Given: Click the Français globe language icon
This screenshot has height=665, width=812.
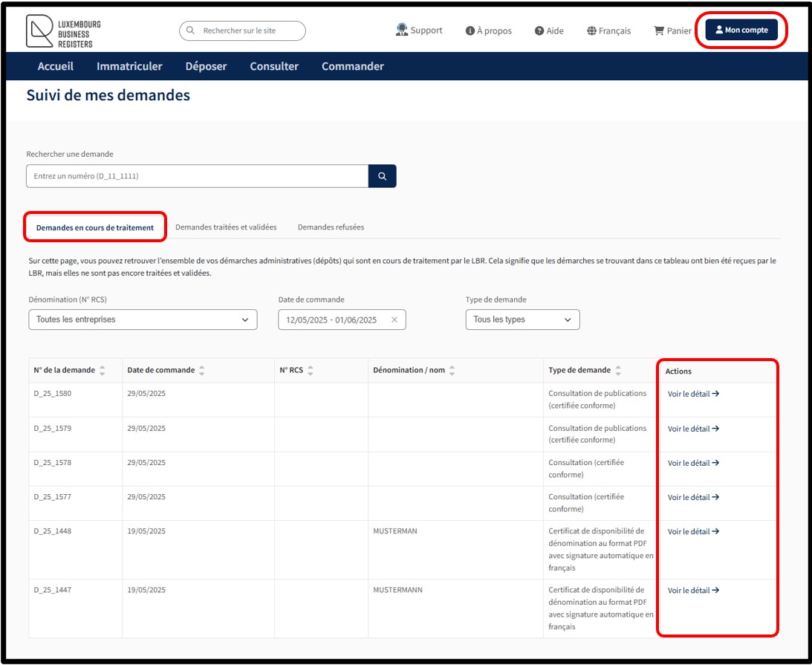Looking at the screenshot, I should tap(591, 31).
